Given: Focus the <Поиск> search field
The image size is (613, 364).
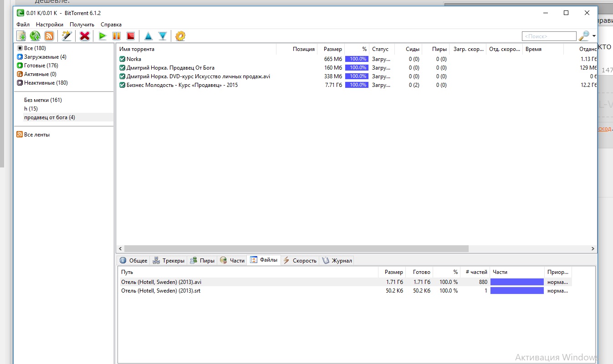Looking at the screenshot, I should tap(549, 36).
